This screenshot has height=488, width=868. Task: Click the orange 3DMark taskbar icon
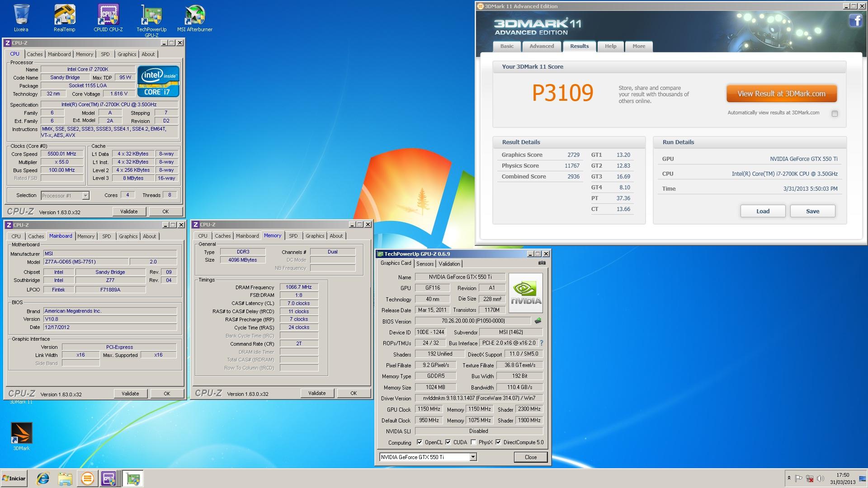point(87,479)
